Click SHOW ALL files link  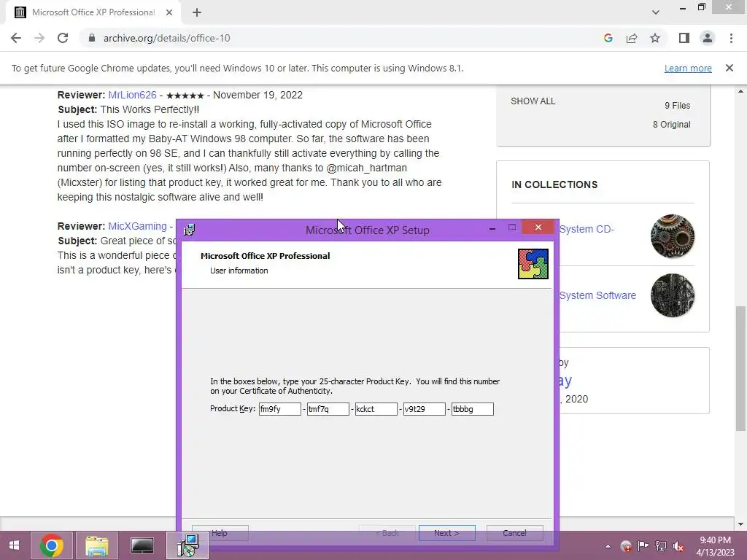[533, 101]
